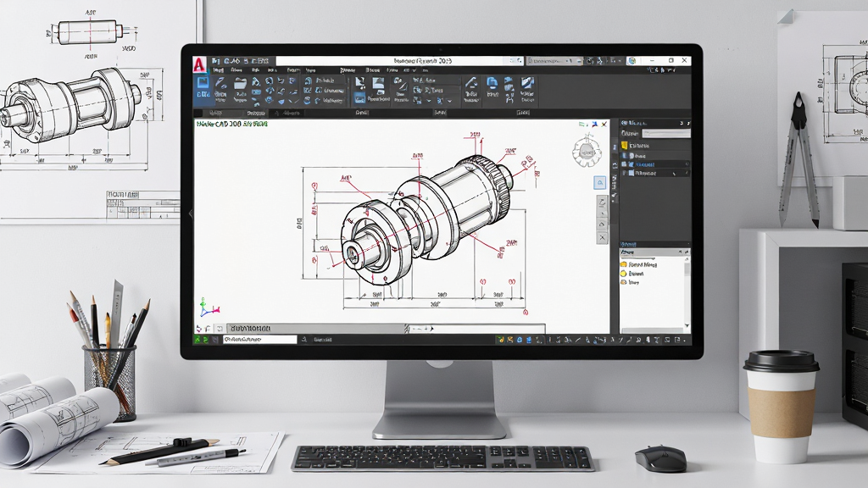Close the drawing viewport with its top-right X
The image size is (868, 488).
pos(604,125)
